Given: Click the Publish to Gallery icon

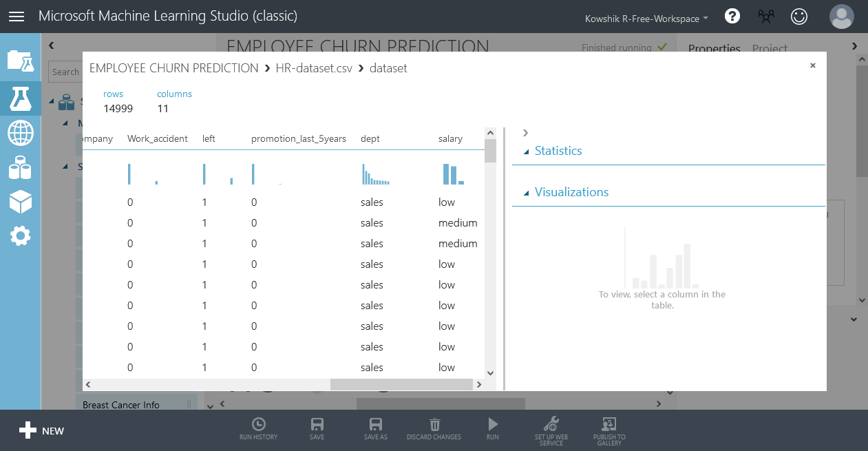Looking at the screenshot, I should pyautogui.click(x=608, y=425).
